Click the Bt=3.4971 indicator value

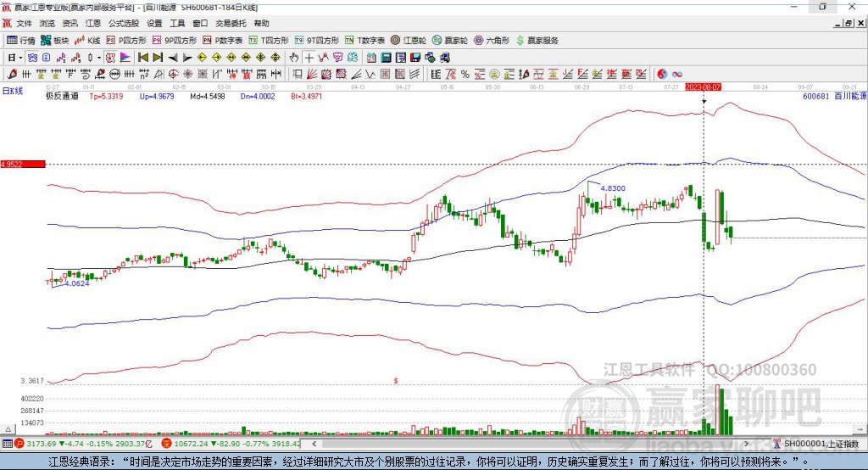[306, 96]
